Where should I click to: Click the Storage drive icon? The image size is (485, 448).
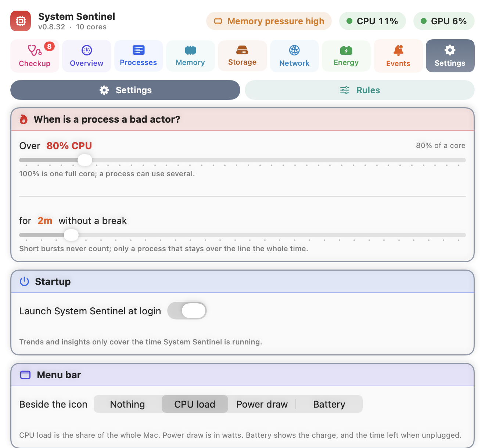click(242, 50)
